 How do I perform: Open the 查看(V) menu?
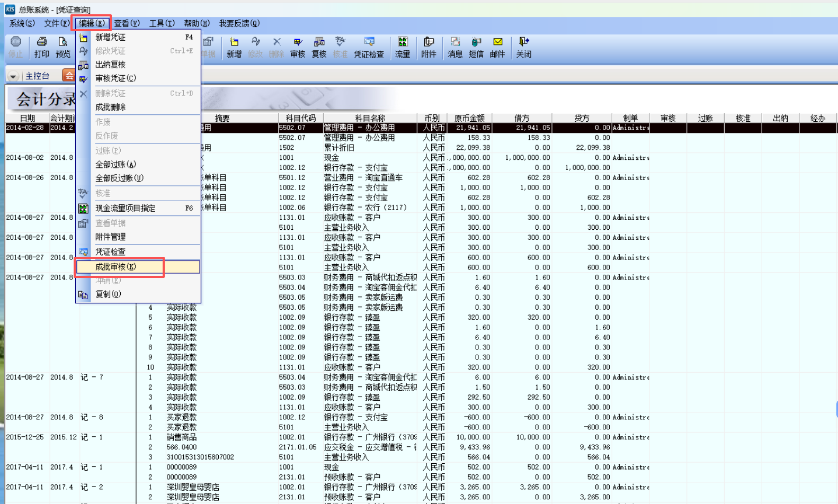tap(127, 23)
